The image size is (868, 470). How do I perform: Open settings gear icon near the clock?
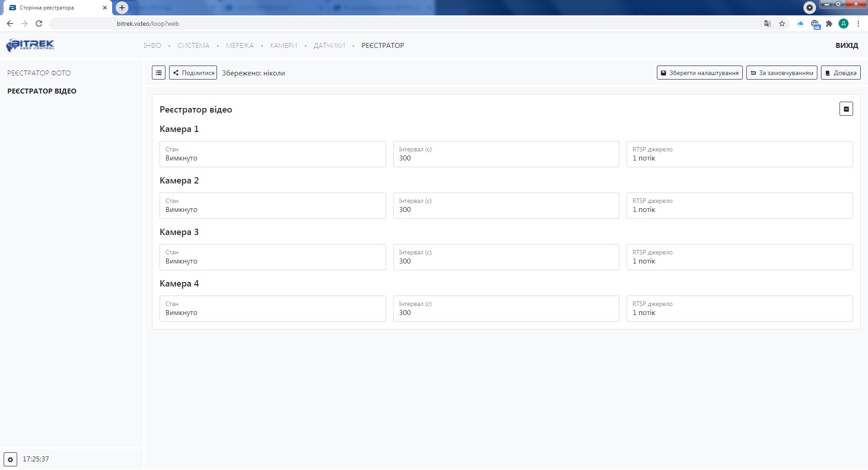pos(10,460)
